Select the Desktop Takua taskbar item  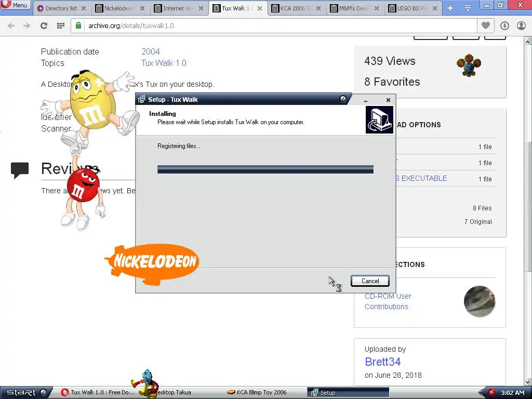pos(174,393)
